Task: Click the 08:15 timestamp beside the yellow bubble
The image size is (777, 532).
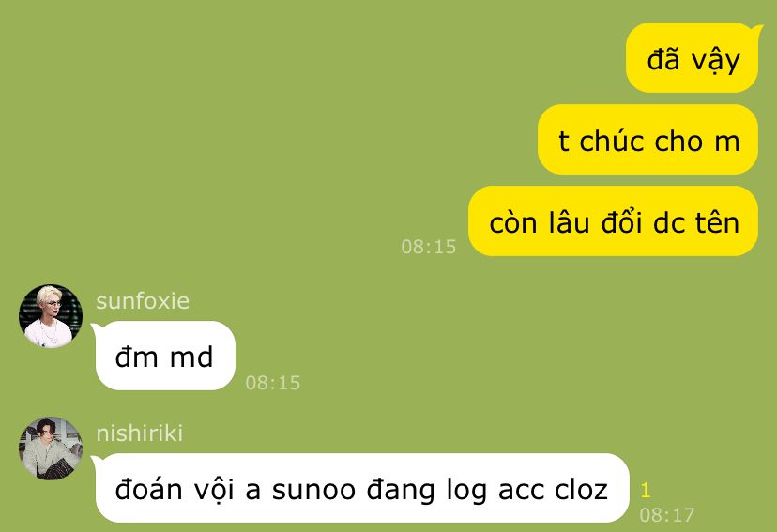Action: [x=429, y=247]
